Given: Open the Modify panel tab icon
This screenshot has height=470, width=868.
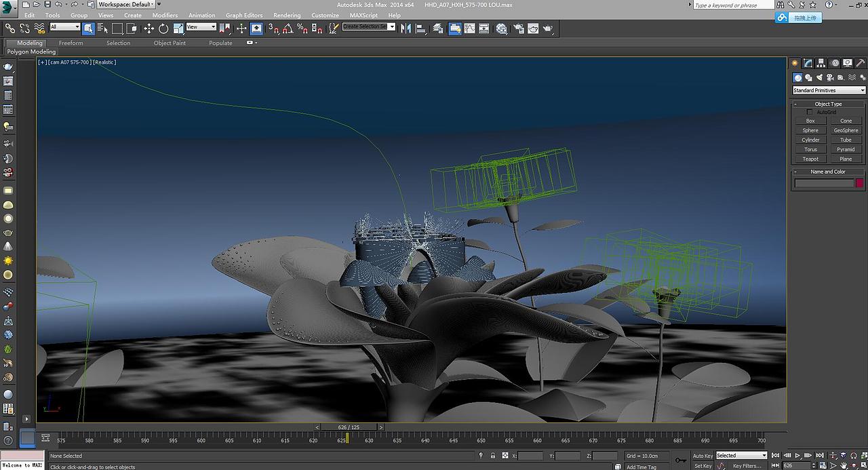Looking at the screenshot, I should click(x=808, y=63).
